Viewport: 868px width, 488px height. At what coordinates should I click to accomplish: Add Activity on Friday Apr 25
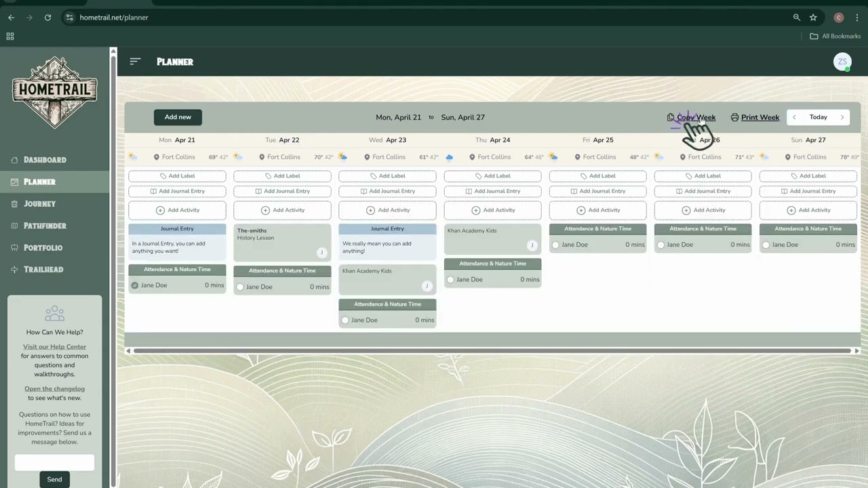click(x=597, y=210)
